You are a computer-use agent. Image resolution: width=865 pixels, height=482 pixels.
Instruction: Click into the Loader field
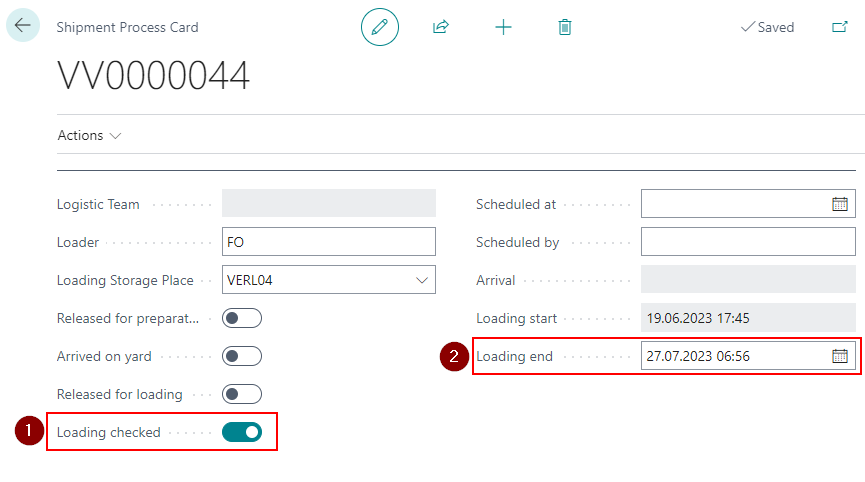328,242
